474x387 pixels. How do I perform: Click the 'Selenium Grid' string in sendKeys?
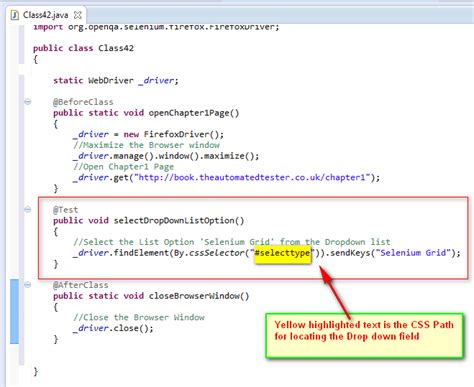click(413, 253)
